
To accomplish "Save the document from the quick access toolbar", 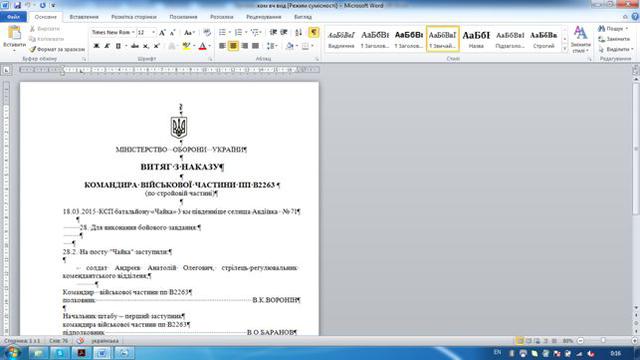I will tap(17, 5).
